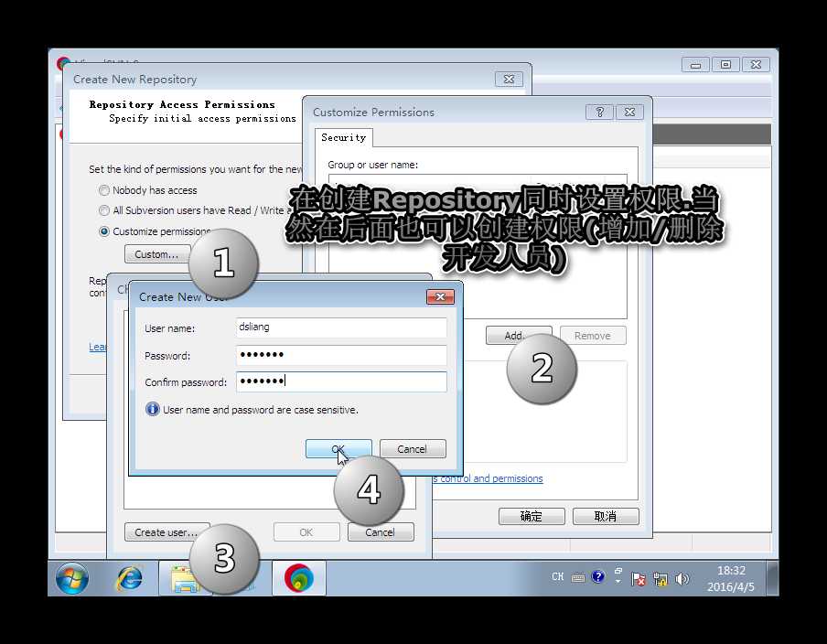Image resolution: width=827 pixels, height=644 pixels.
Task: Focus the Password input field
Action: pos(341,354)
